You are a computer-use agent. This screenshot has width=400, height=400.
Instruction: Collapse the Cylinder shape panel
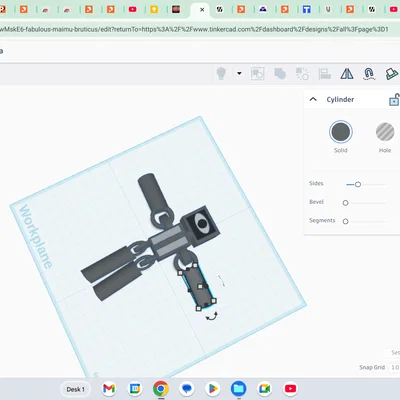[313, 99]
